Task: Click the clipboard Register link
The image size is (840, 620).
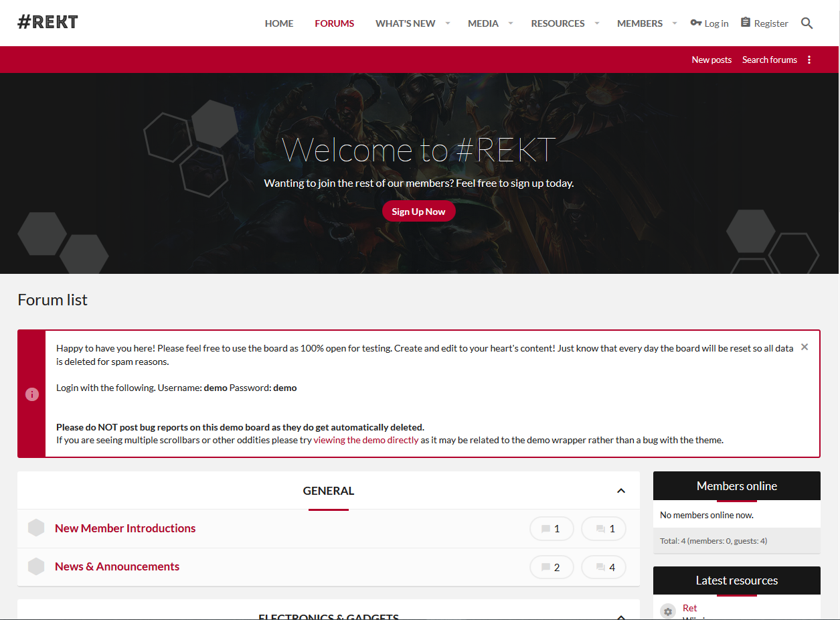Action: tap(764, 23)
